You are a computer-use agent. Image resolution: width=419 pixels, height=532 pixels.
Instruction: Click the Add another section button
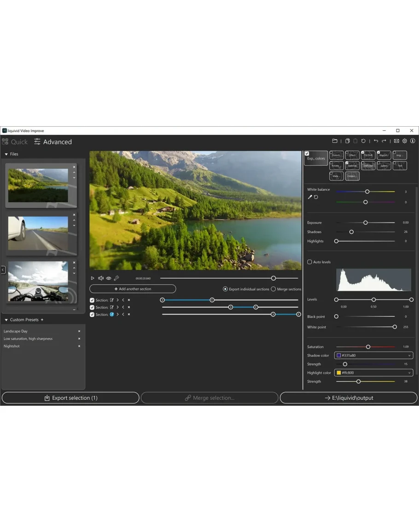click(133, 289)
